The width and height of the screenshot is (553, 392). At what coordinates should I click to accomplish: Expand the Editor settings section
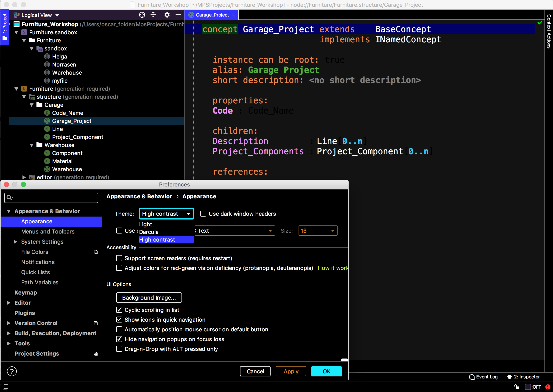click(x=9, y=303)
